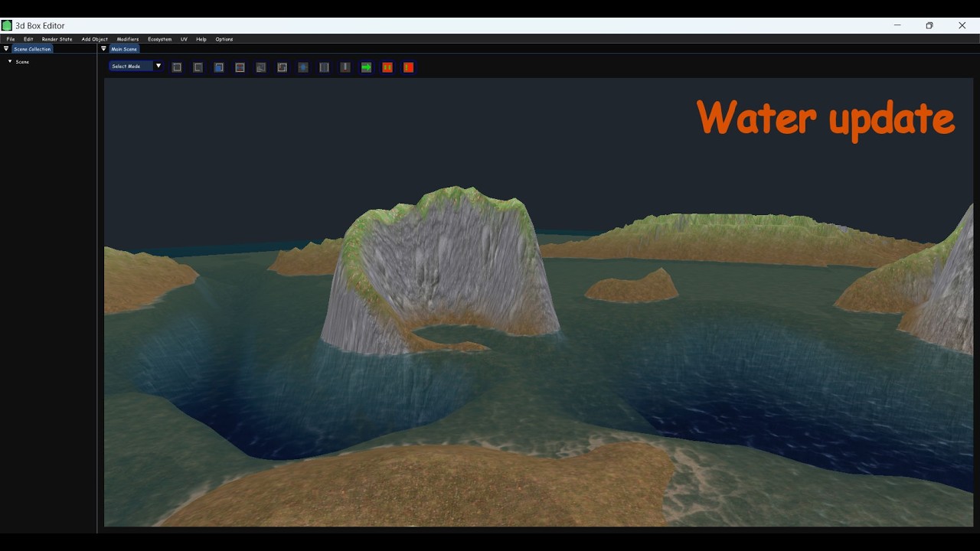Open the Modifiers menu
Image resolution: width=980 pixels, height=551 pixels.
[x=128, y=39]
